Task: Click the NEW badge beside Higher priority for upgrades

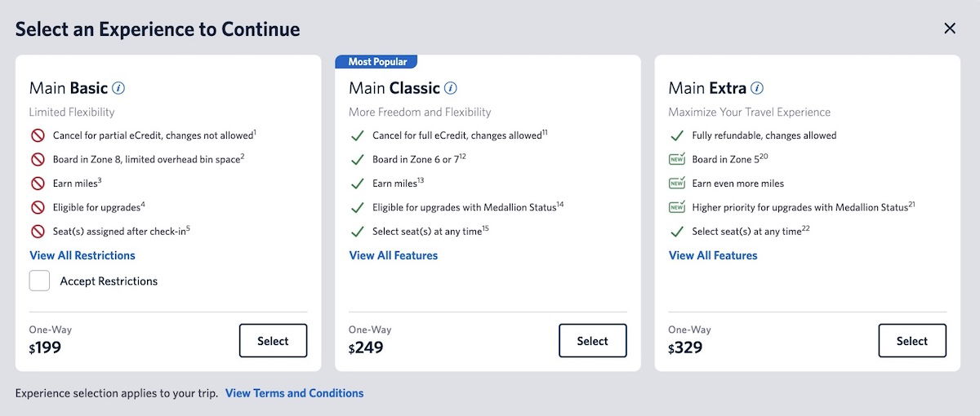Action: (676, 207)
